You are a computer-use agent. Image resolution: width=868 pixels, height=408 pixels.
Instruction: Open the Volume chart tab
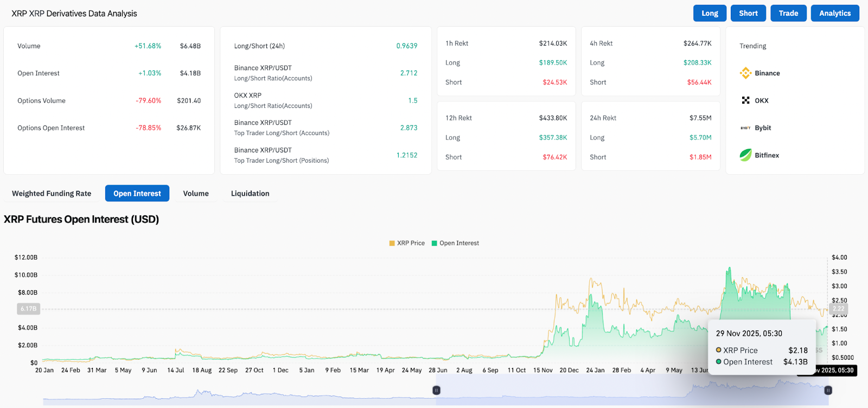[196, 194]
